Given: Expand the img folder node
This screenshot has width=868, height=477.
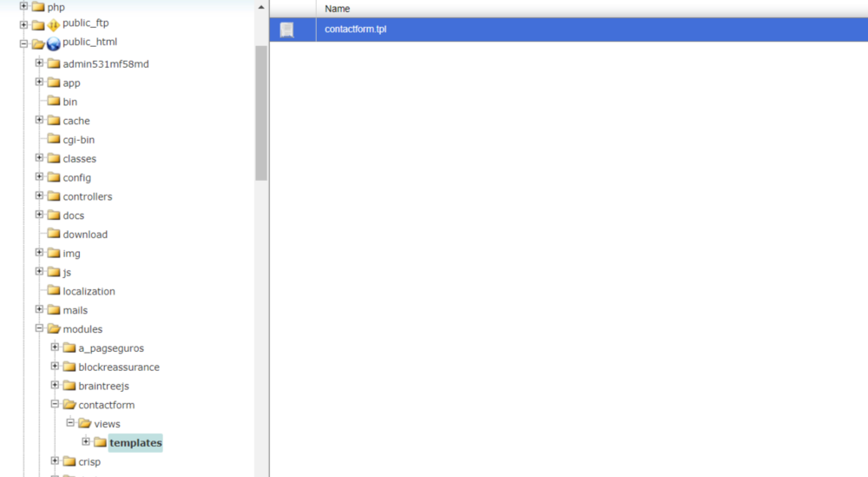Looking at the screenshot, I should [39, 252].
